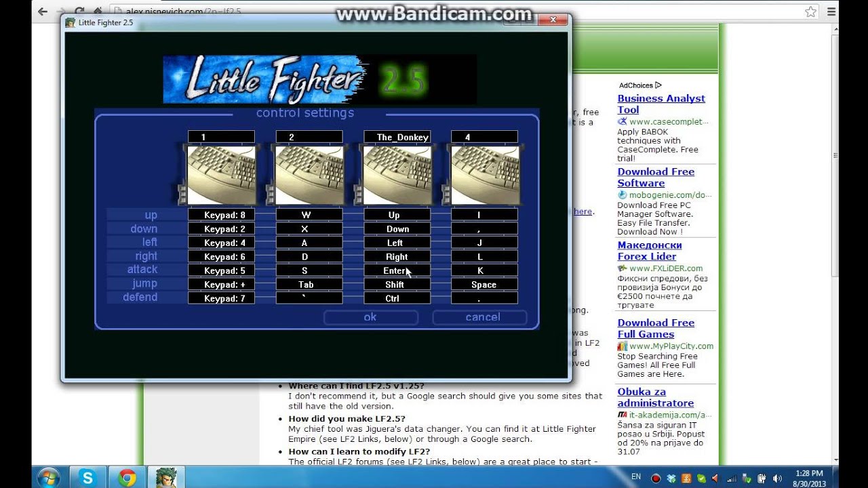
Task: Switch to Chrome in the taskbar
Action: tap(127, 477)
